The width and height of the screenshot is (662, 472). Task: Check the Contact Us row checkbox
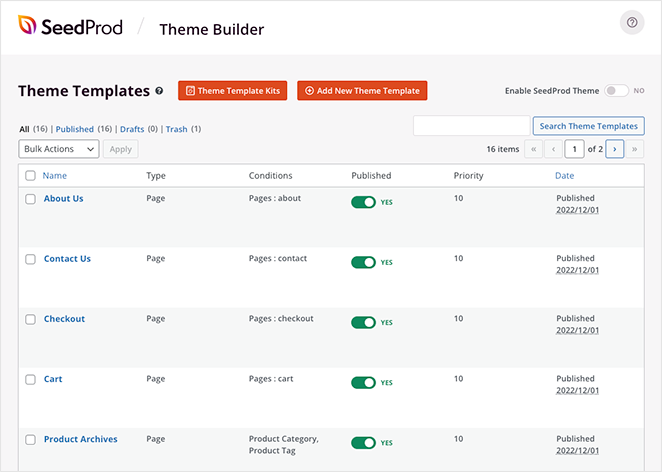click(x=30, y=259)
